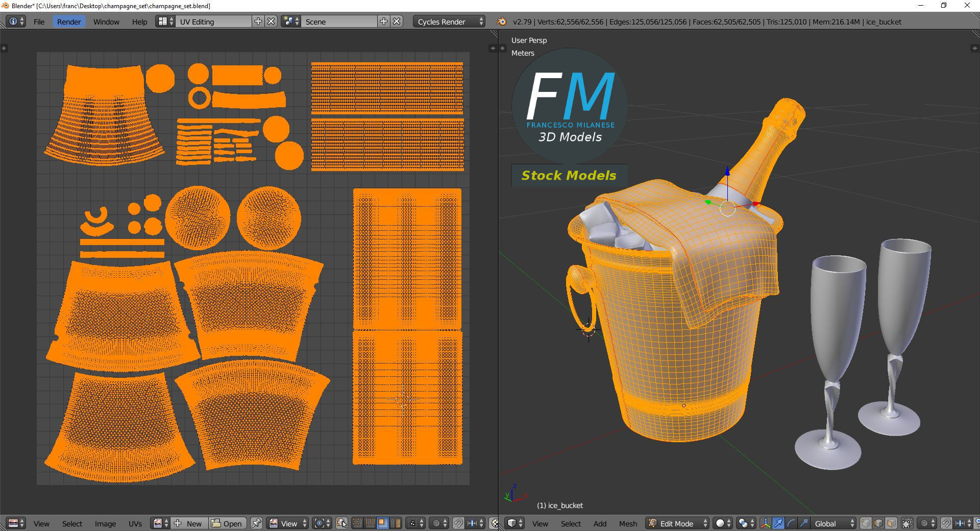
Task: Enable the scale manipulator
Action: 804,523
